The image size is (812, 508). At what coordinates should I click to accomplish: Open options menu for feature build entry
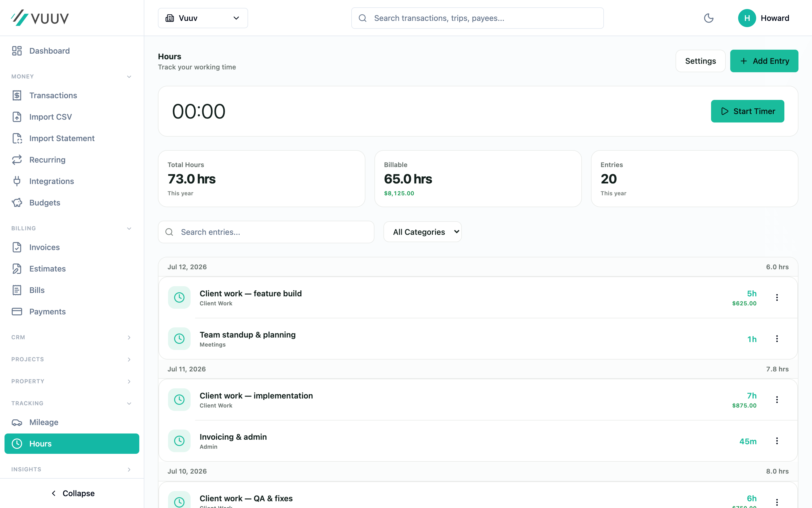[x=777, y=297]
